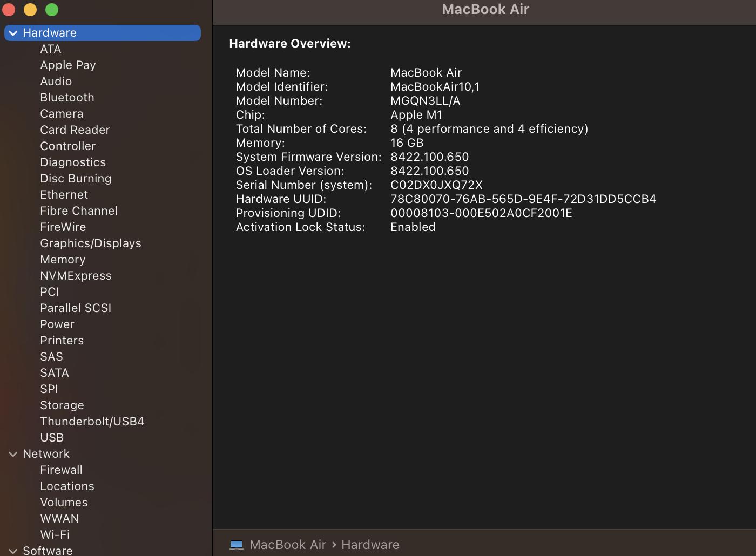Image resolution: width=756 pixels, height=556 pixels.
Task: Select Network category in sidebar
Action: pos(46,454)
